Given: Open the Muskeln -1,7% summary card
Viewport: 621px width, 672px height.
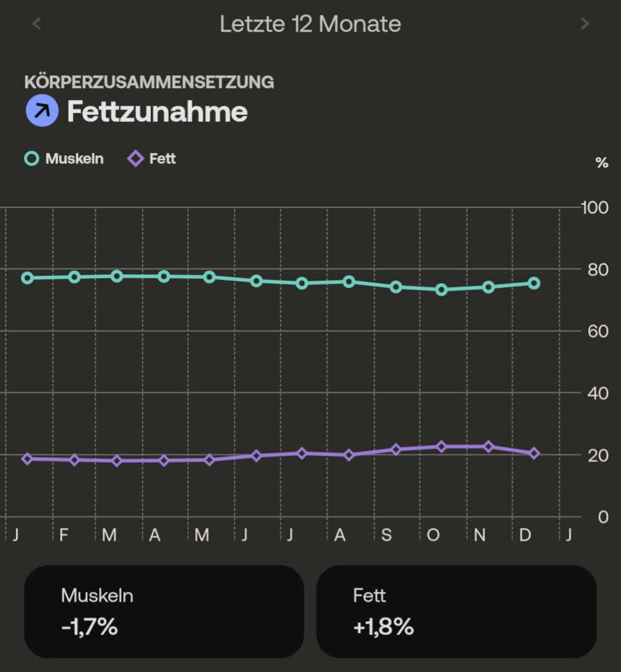Looking at the screenshot, I should 164,612.
